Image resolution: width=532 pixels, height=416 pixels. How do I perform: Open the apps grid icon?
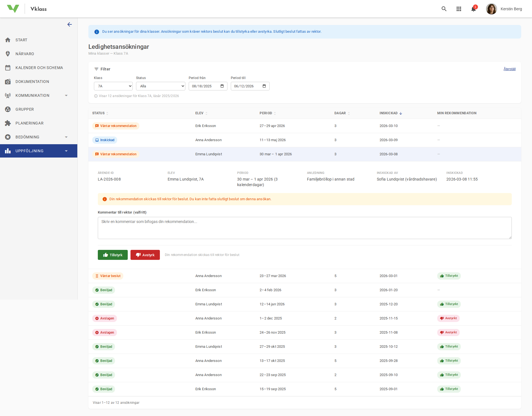point(459,9)
